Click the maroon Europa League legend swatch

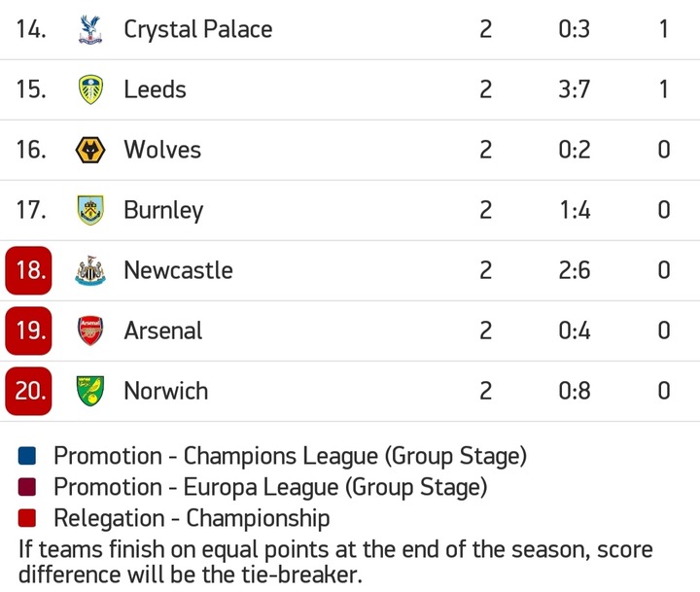(27, 487)
